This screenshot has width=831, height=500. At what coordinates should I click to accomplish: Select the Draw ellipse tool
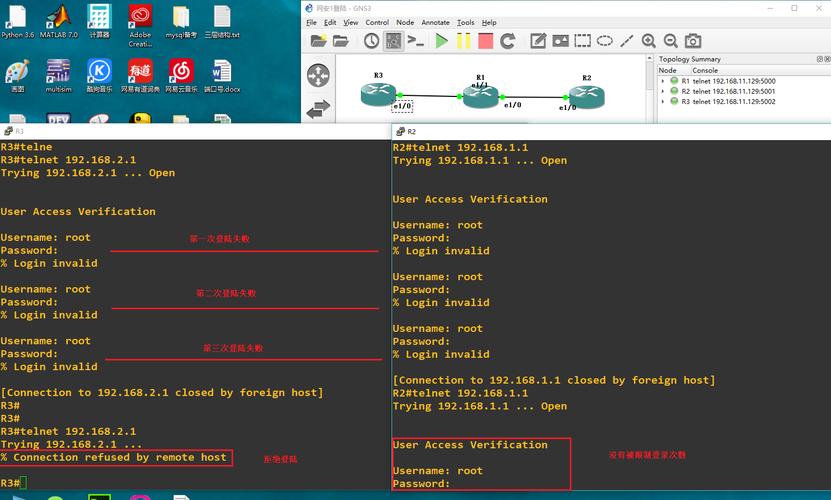click(605, 41)
